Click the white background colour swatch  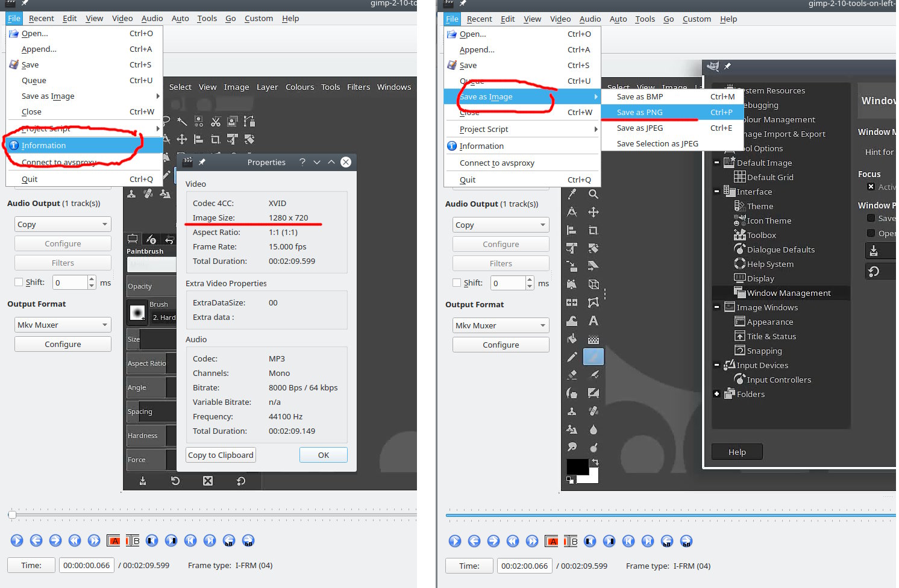click(x=592, y=477)
